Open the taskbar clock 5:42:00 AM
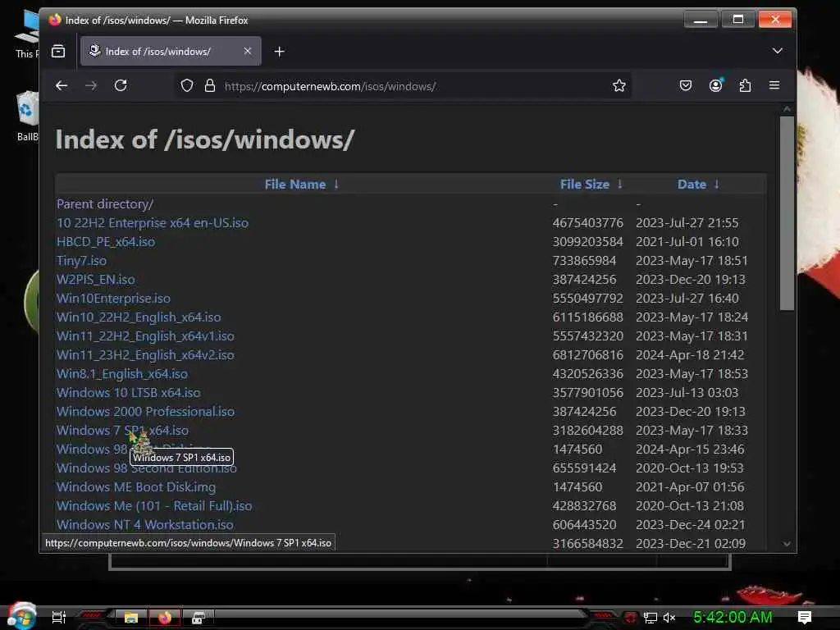The width and height of the screenshot is (840, 630). coord(733,617)
